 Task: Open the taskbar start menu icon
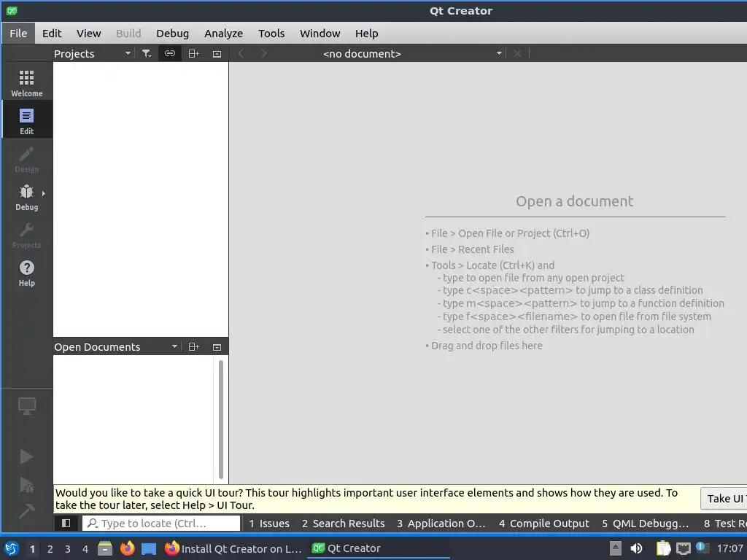click(12, 548)
